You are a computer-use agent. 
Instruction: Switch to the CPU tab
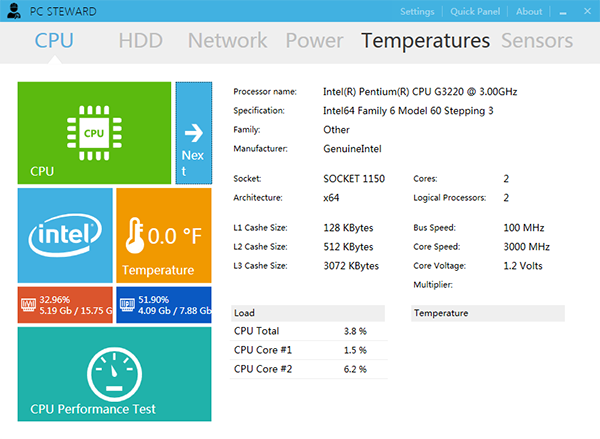[54, 41]
